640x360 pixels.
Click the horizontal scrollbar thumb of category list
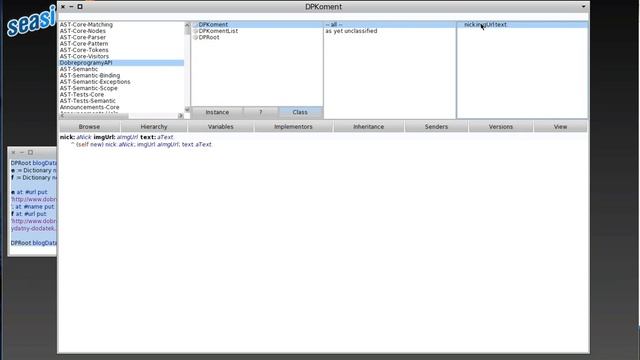tap(97, 116)
